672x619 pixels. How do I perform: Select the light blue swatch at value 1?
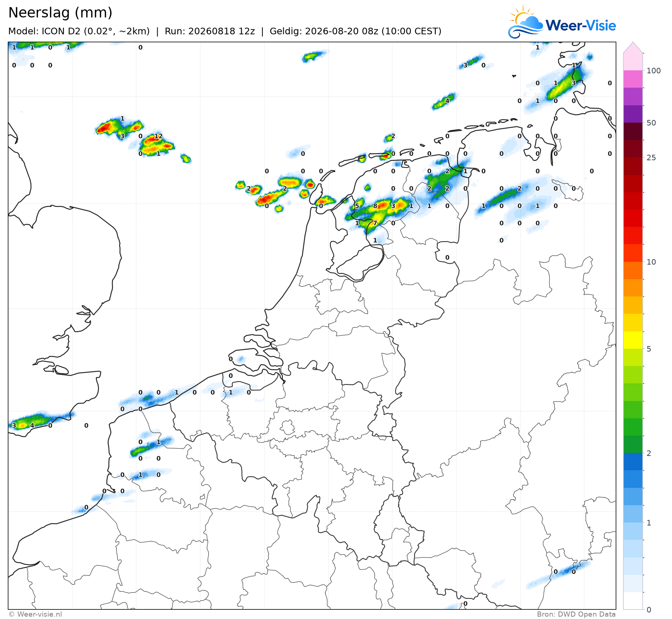(x=633, y=531)
